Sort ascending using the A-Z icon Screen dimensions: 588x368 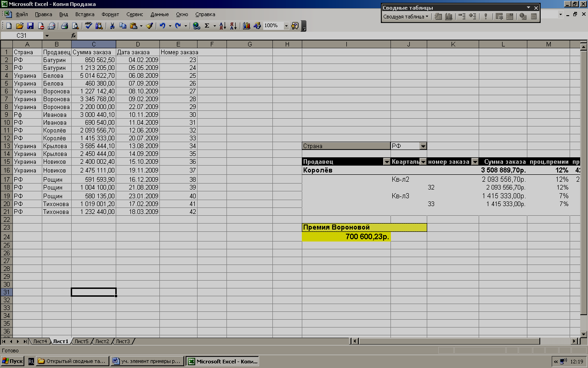click(x=222, y=26)
